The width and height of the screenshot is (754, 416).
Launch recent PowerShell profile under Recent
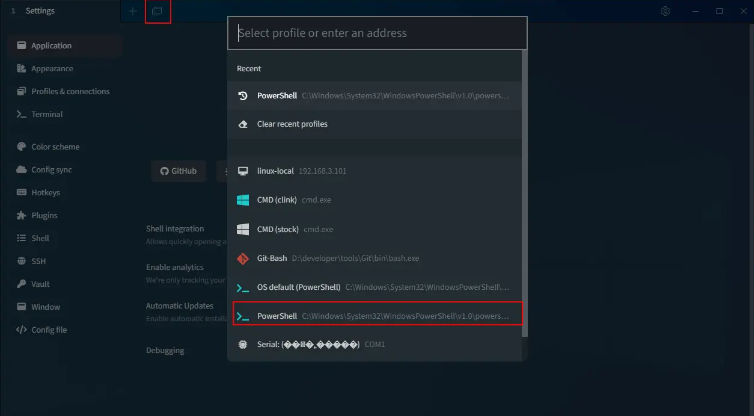click(x=375, y=96)
